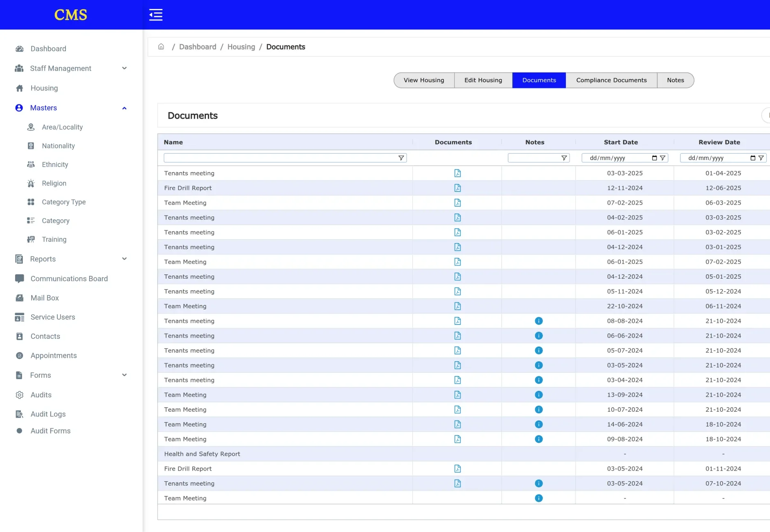Open the Edit Housing tab
The height and width of the screenshot is (532, 770).
point(483,80)
